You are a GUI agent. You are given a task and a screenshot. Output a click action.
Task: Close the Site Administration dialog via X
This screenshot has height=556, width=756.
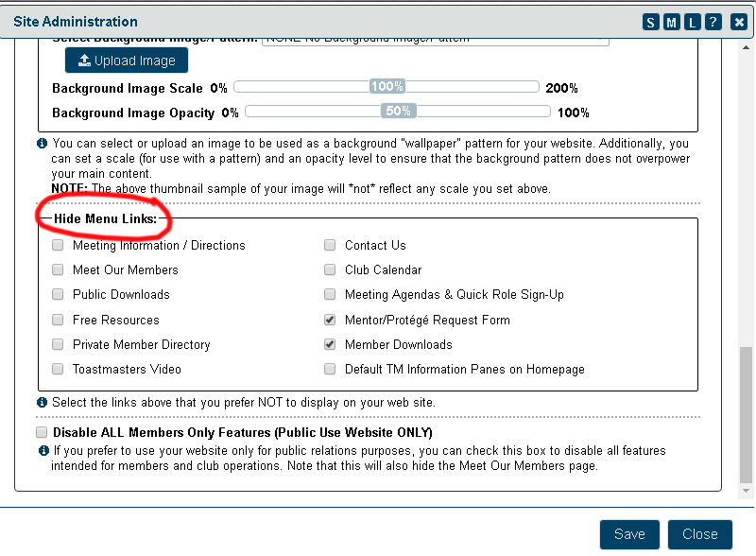(x=738, y=22)
